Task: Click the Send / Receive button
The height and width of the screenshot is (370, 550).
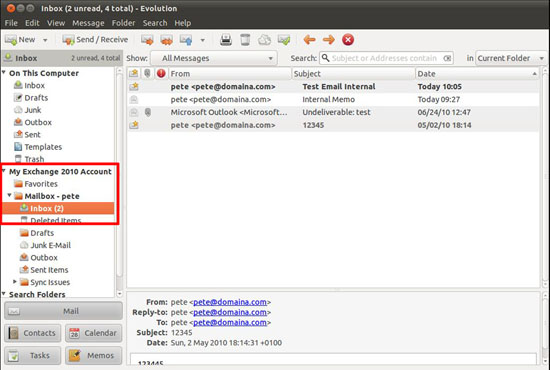Action: 95,40
